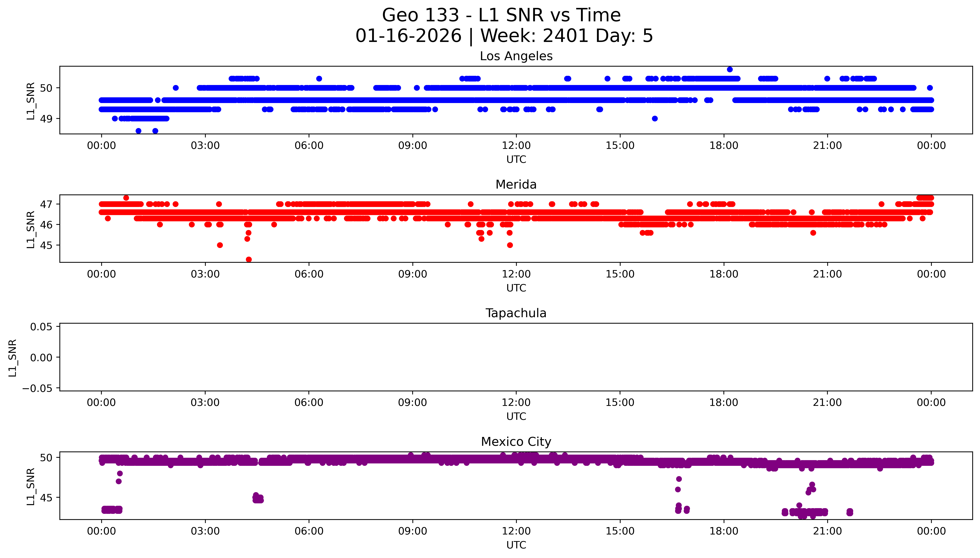Click the isolated blue point at 49 near 16:00

click(655, 118)
